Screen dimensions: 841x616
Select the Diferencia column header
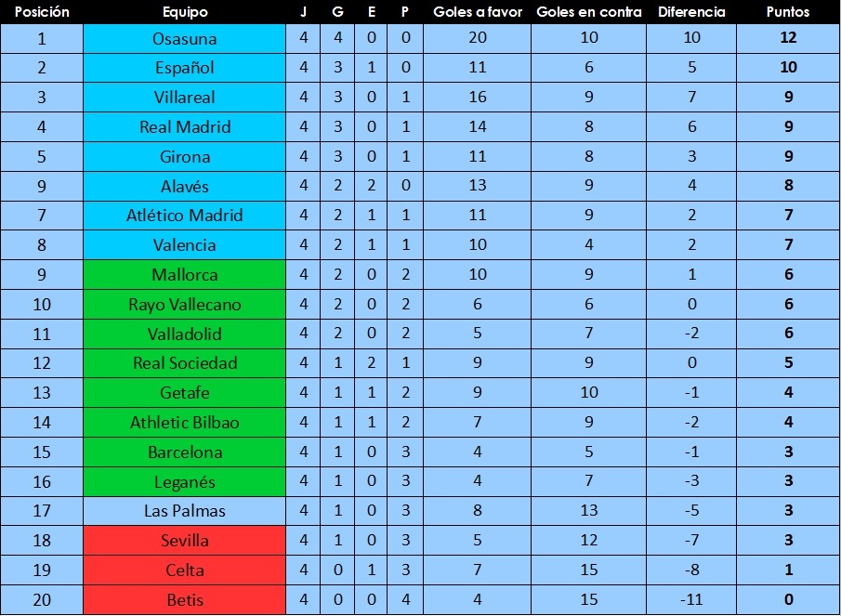coord(691,12)
